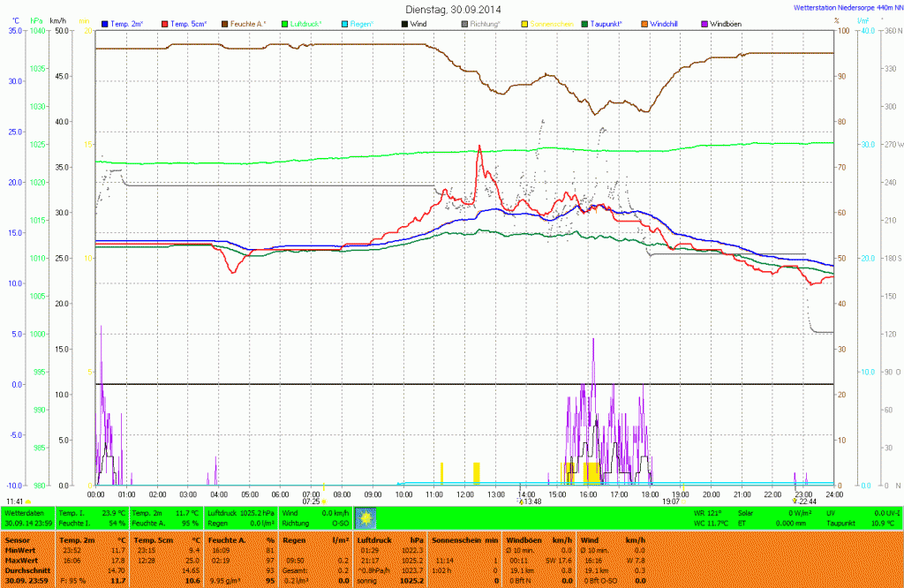
Task: Click the Richtung legend label
Action: (x=485, y=24)
